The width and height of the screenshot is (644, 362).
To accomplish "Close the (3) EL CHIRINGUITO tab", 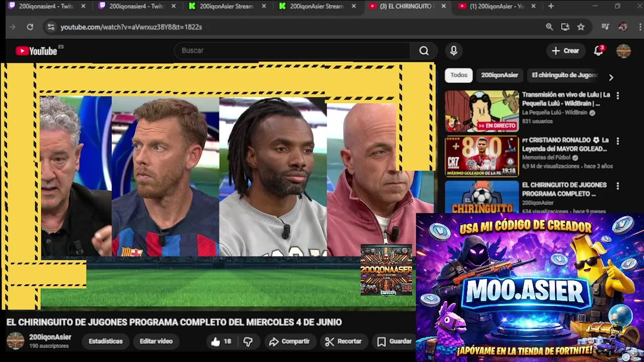I will 443,6.
